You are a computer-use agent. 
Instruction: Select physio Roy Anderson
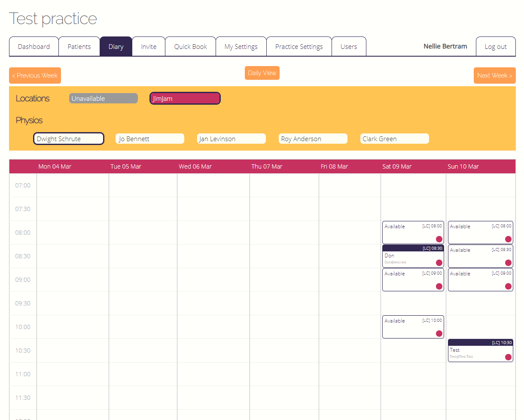(313, 139)
